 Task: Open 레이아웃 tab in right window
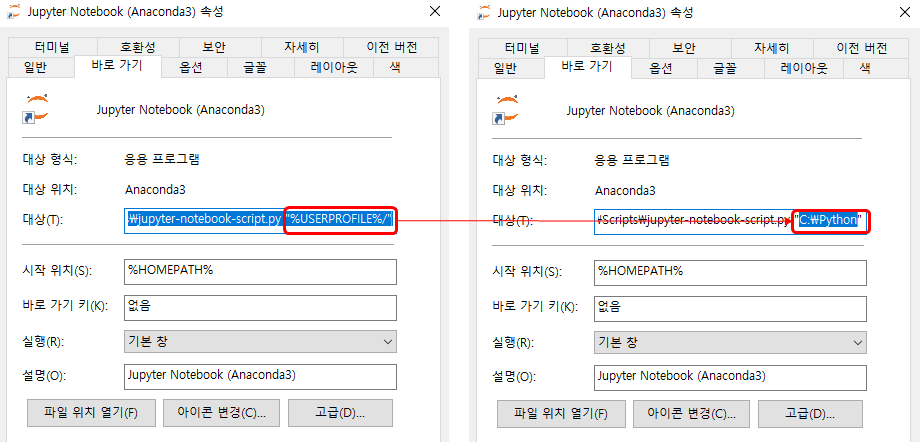804,68
